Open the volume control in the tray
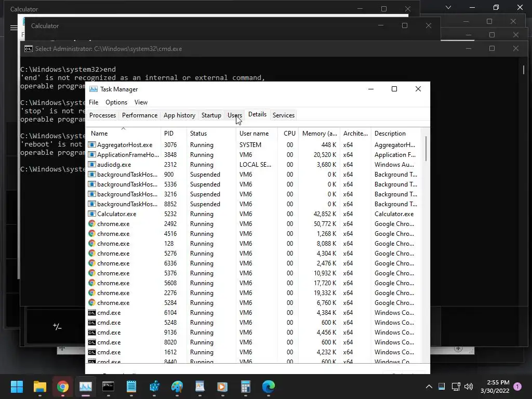The image size is (532, 399). (x=469, y=387)
